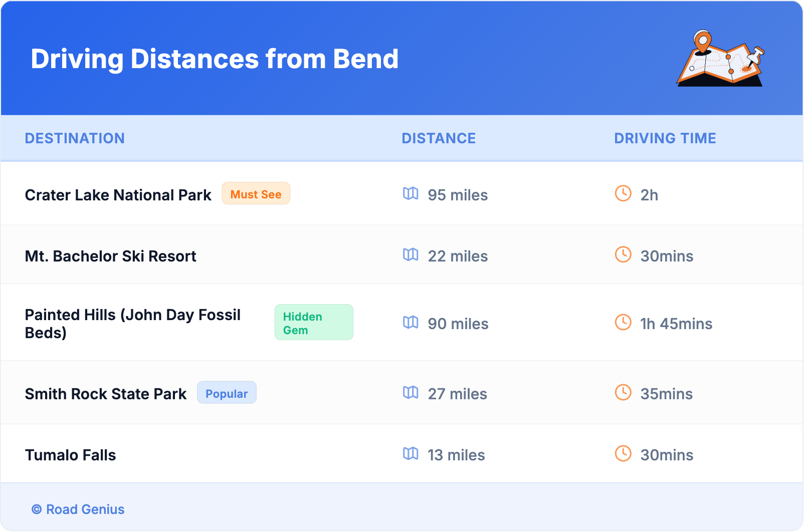Click the map icon beside 22 miles
The image size is (804, 532).
coord(411,255)
